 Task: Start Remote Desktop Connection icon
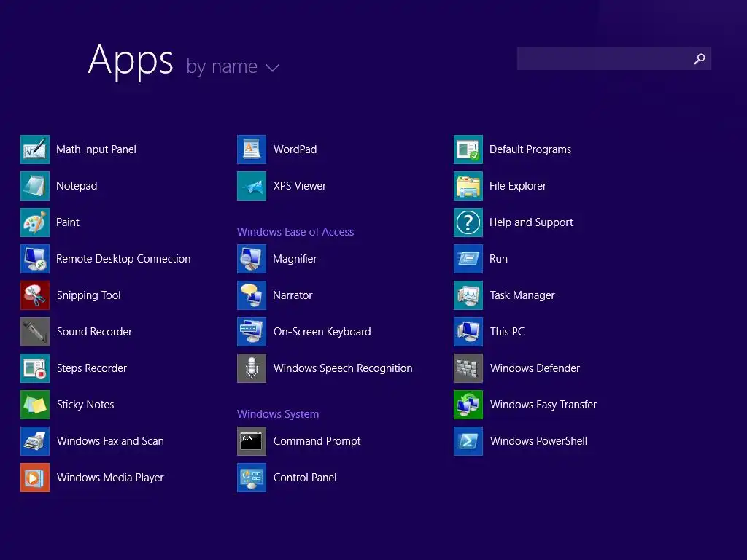[35, 259]
